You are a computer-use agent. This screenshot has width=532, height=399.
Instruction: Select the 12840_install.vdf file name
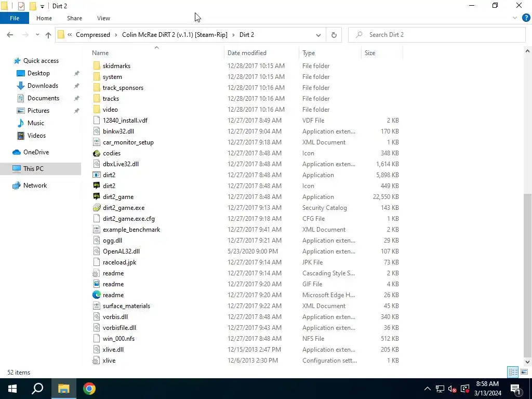click(125, 121)
